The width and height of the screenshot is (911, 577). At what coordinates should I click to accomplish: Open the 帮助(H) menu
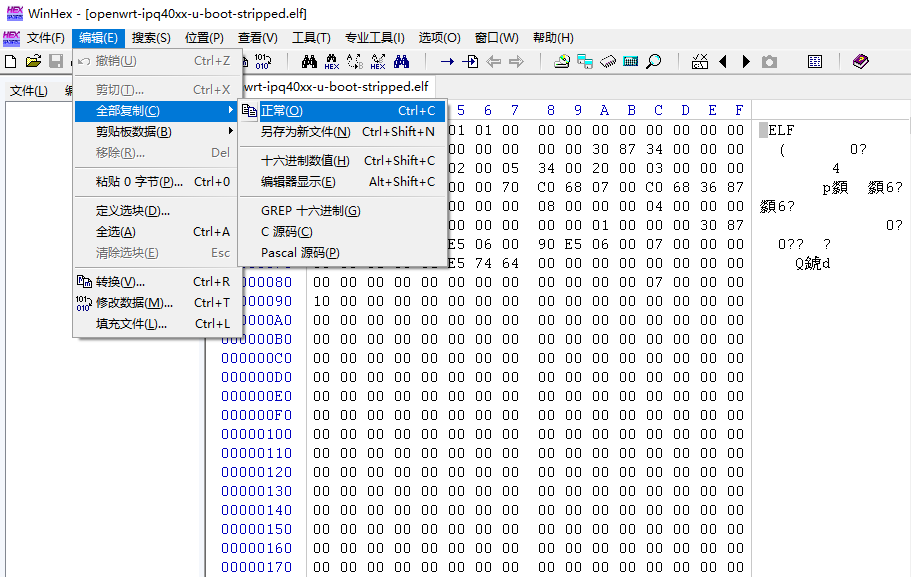pyautogui.click(x=553, y=38)
